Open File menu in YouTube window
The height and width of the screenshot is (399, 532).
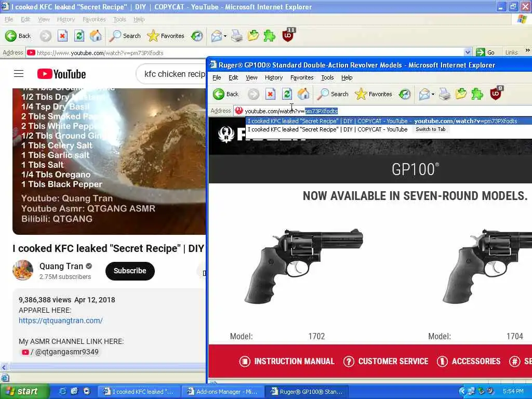coord(9,19)
